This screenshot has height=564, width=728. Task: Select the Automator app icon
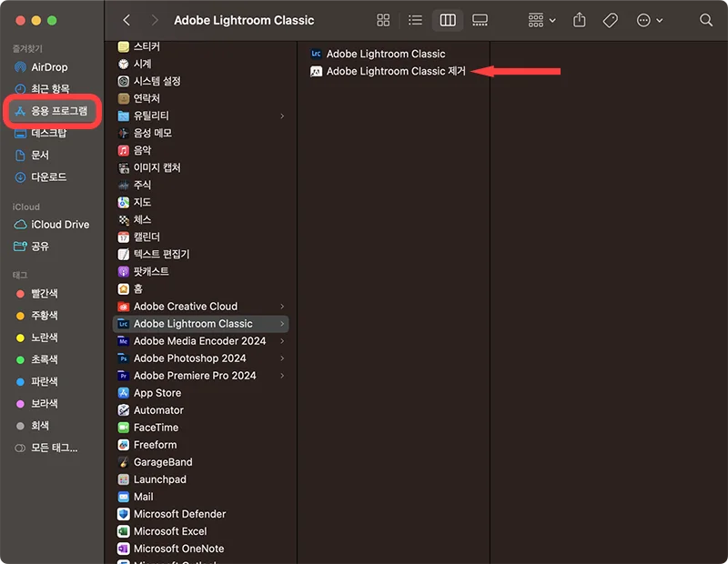[123, 410]
